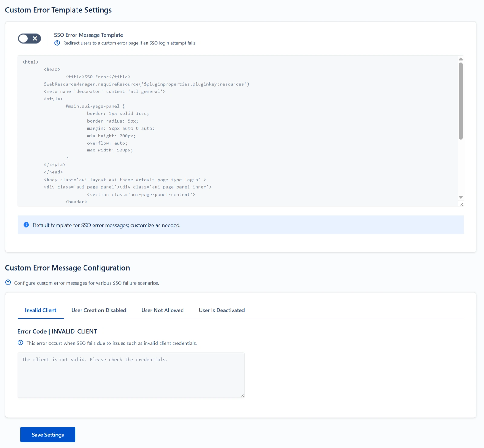Click the 'Error Code | INVALID_CLIENT' heading
Screen dimensions: 484x448
click(x=57, y=331)
